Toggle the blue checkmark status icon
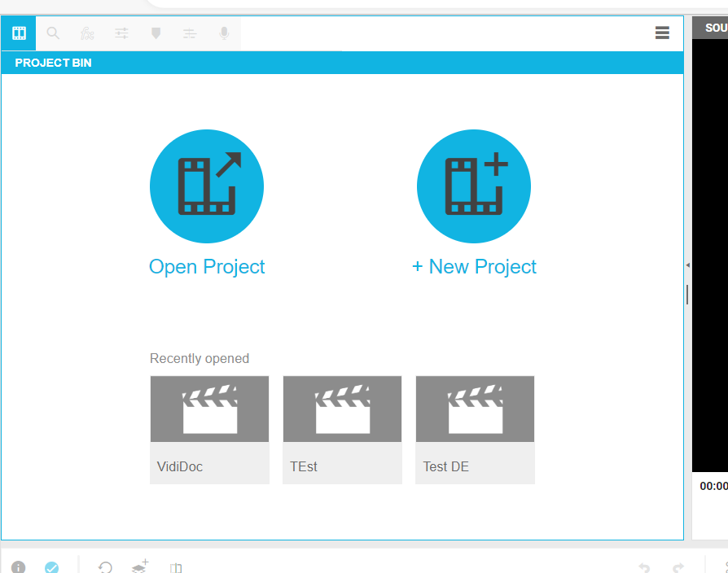The width and height of the screenshot is (728, 573). [52, 566]
